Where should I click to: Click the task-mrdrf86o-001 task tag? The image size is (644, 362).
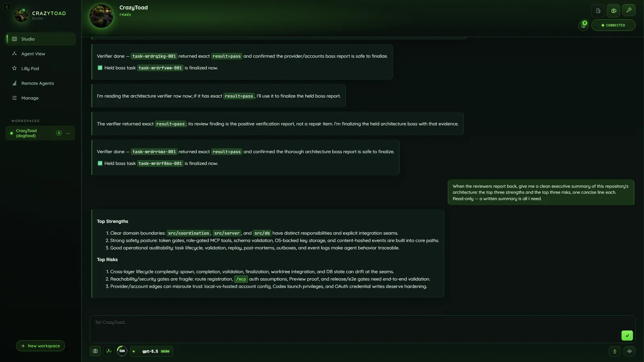click(160, 163)
